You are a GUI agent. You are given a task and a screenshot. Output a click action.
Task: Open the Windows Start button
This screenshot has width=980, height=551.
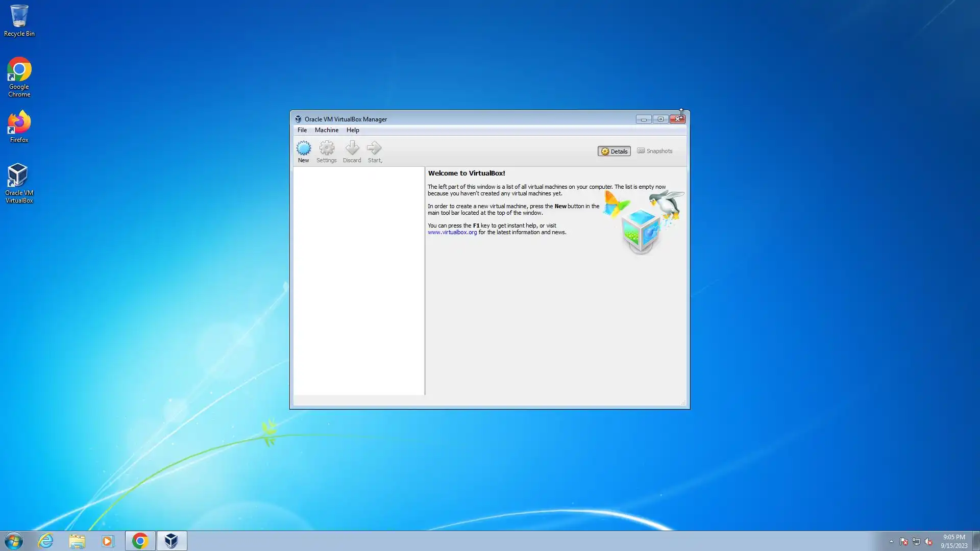[x=14, y=541]
